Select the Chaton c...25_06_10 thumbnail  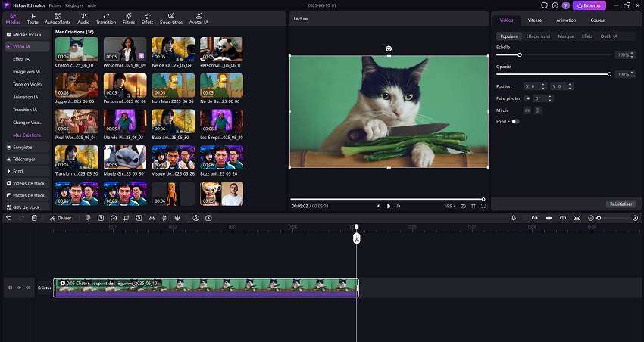pyautogui.click(x=77, y=49)
